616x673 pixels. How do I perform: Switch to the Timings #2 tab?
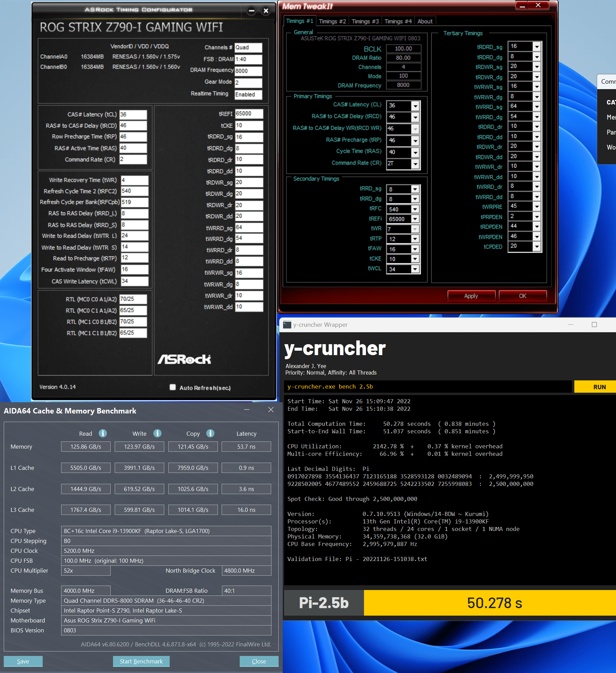point(332,21)
